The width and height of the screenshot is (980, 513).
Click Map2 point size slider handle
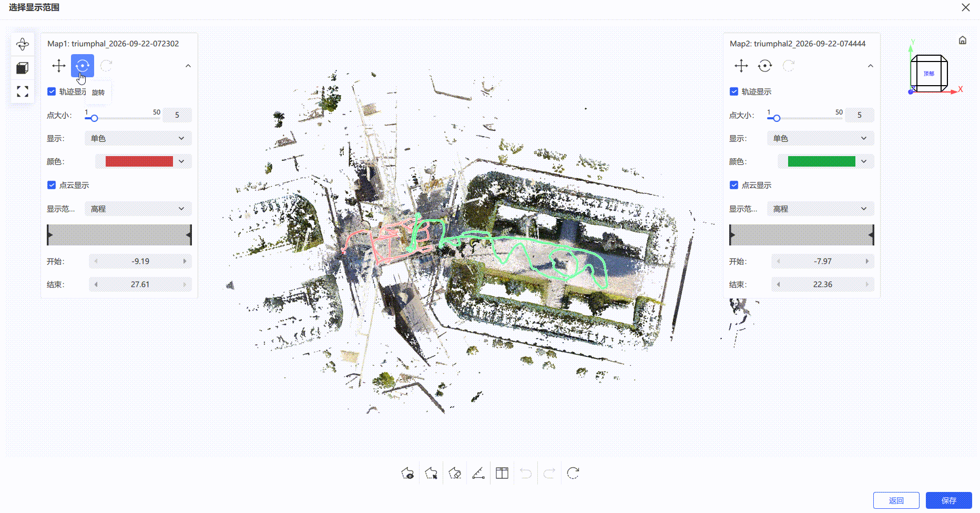pos(777,118)
